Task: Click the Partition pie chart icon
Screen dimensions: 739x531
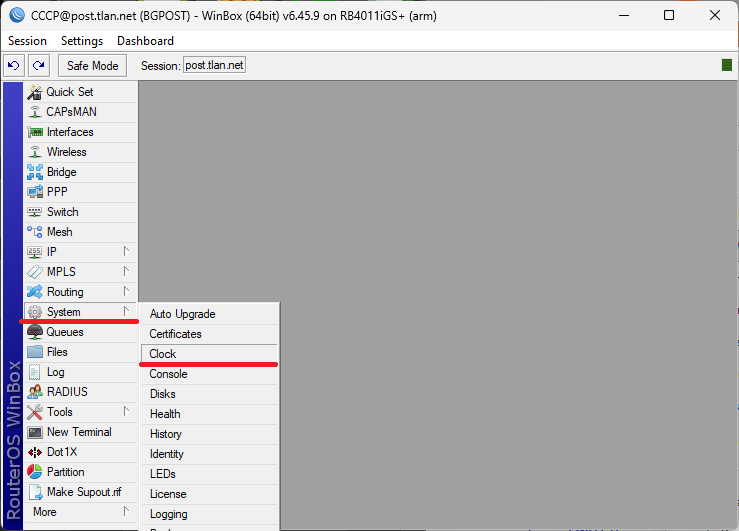Action: [35, 472]
